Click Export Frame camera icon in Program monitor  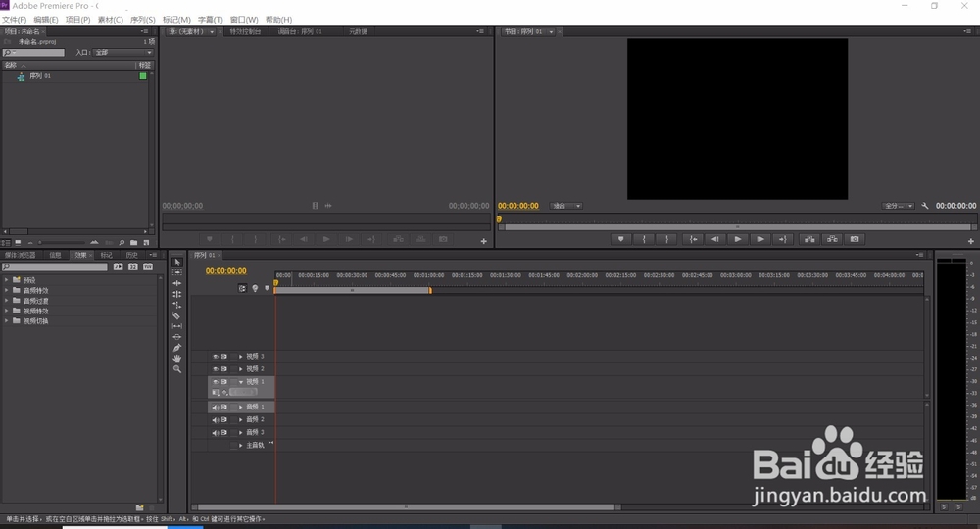click(855, 239)
